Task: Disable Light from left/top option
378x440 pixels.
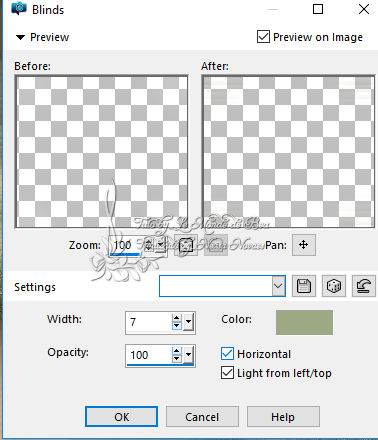Action: [227, 373]
